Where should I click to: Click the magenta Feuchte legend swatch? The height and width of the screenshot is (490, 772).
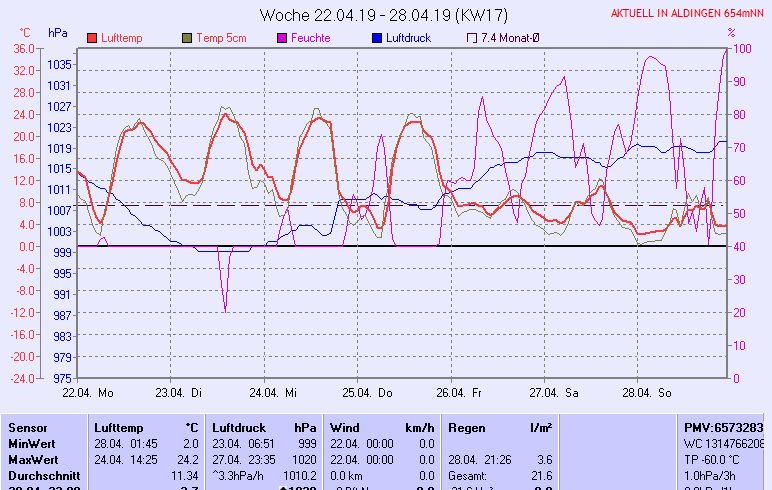pyautogui.click(x=282, y=38)
